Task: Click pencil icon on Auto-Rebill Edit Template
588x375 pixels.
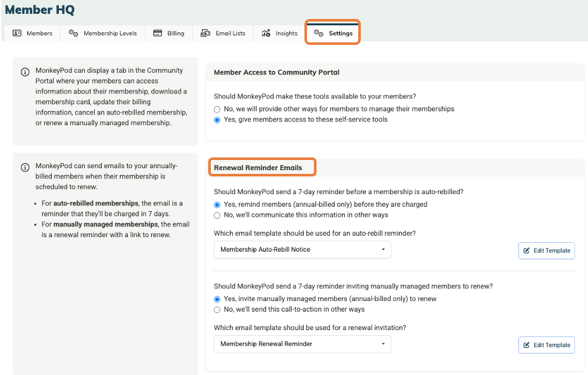Action: point(527,250)
